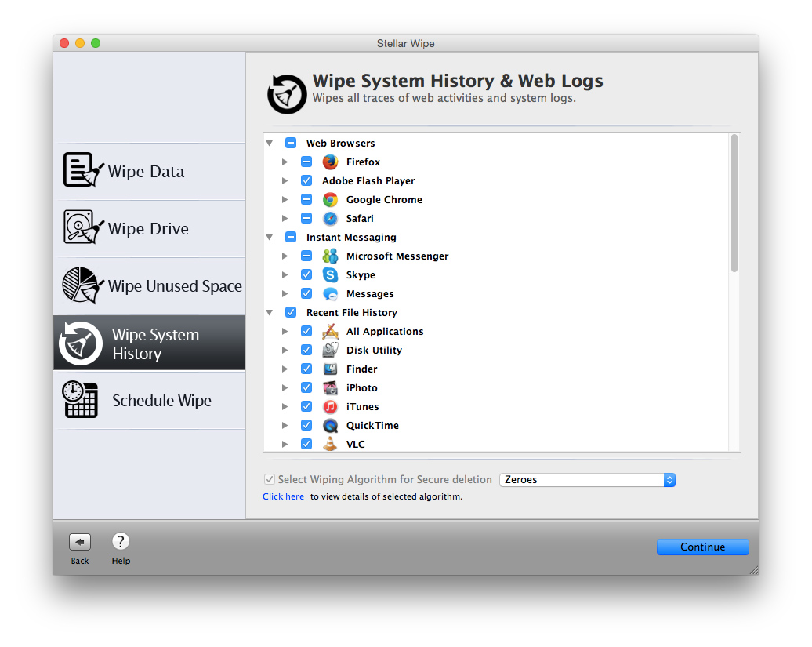Viewport: 812px width, 647px height.
Task: Open the Wipe Drive section
Action: [x=149, y=229]
